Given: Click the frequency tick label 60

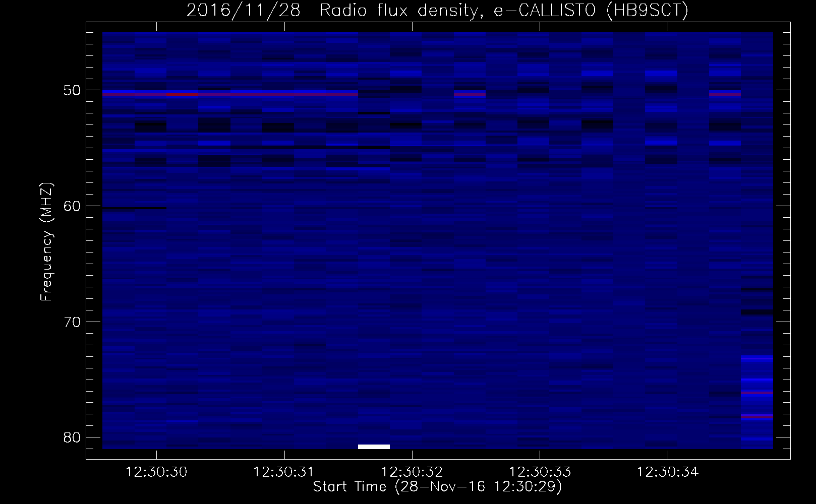Looking at the screenshot, I should pos(73,206).
